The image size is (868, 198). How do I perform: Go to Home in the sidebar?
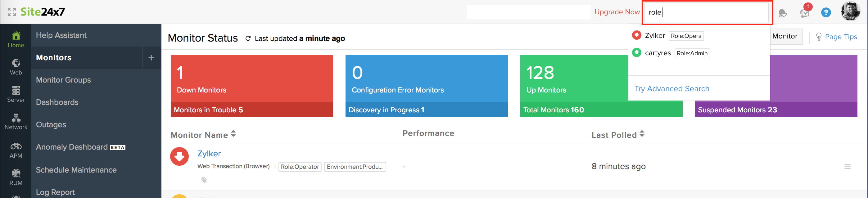click(16, 40)
